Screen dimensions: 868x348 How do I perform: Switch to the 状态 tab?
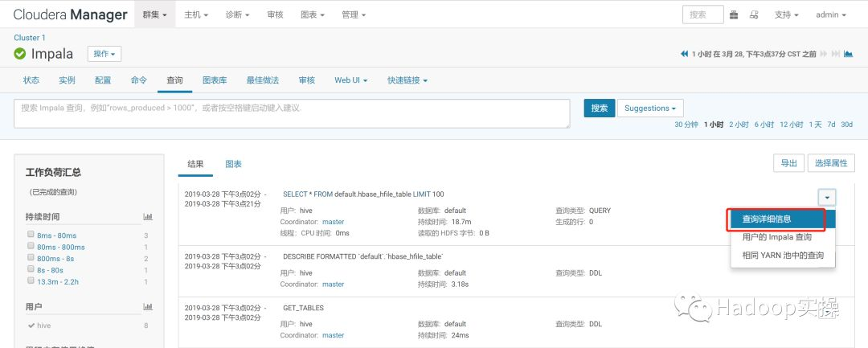coord(31,80)
